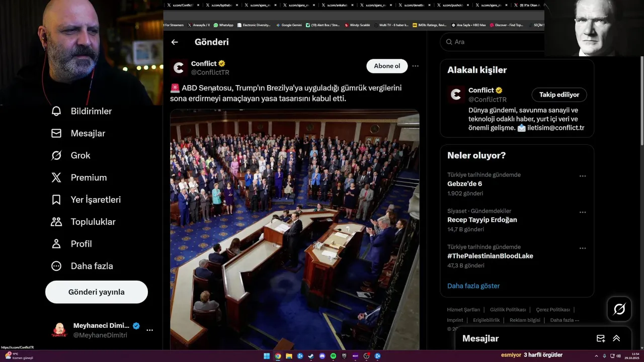
Task: Open the WhatsApp bookmark
Action: 223,25
